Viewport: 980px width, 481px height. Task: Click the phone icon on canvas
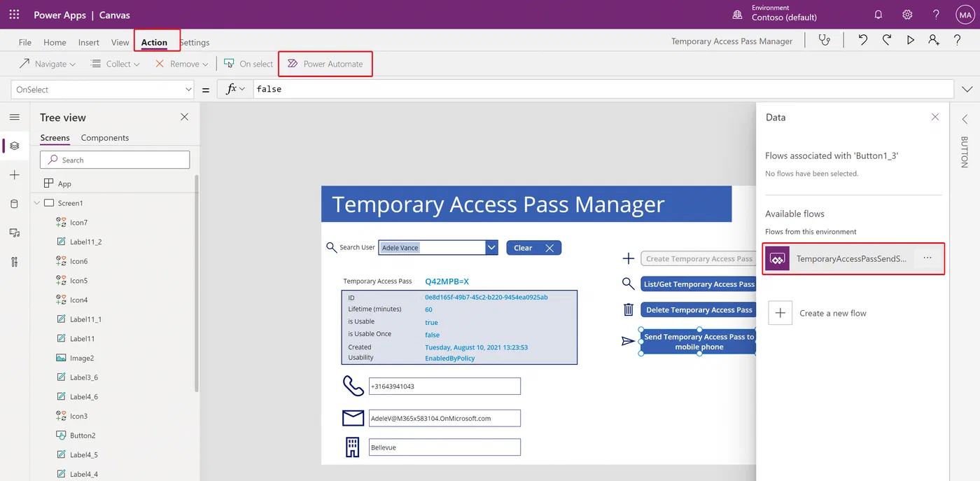click(353, 386)
